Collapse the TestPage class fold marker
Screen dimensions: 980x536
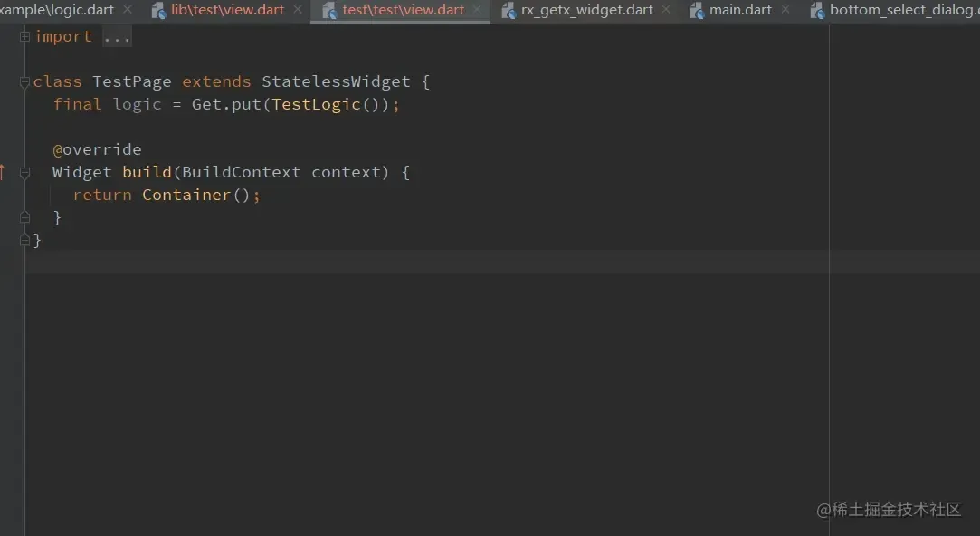(24, 81)
